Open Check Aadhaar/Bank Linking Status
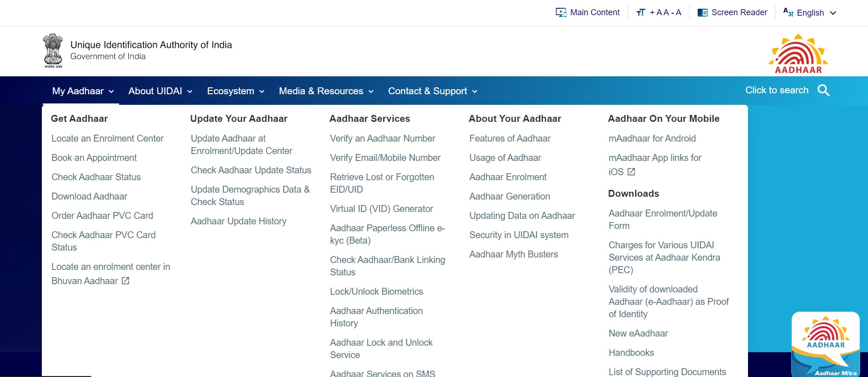The width and height of the screenshot is (868, 377). pos(388,266)
